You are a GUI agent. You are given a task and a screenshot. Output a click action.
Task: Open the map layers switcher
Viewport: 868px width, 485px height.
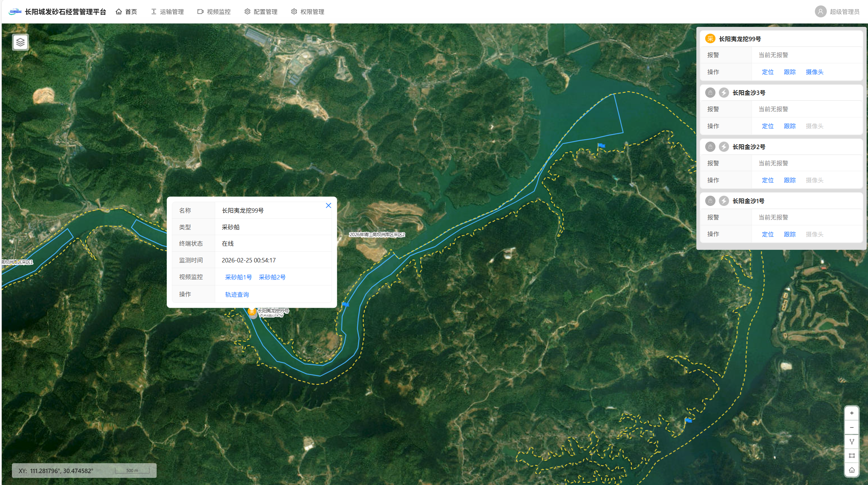pos(20,42)
